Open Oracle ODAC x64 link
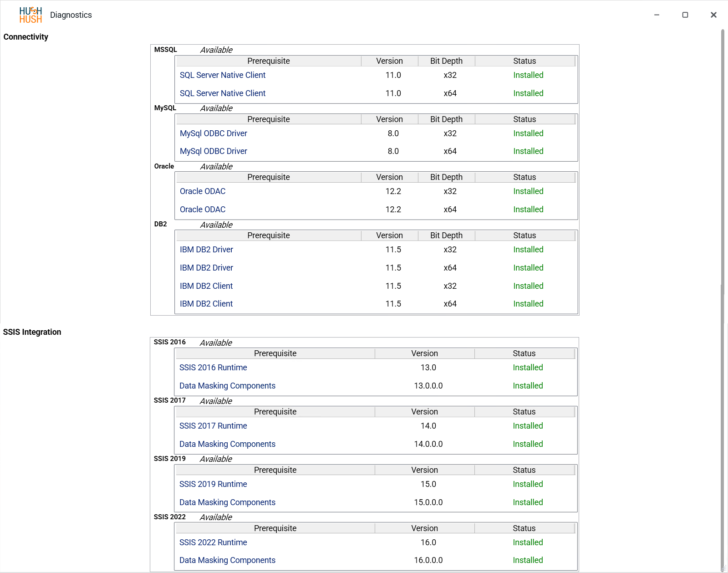Screen dimensions: 728x573 [202, 210]
